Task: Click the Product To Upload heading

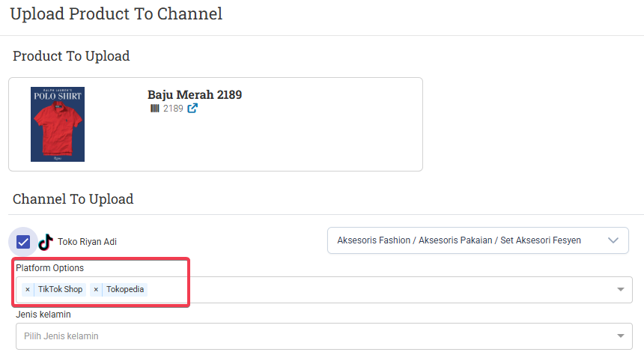Action: tap(71, 56)
